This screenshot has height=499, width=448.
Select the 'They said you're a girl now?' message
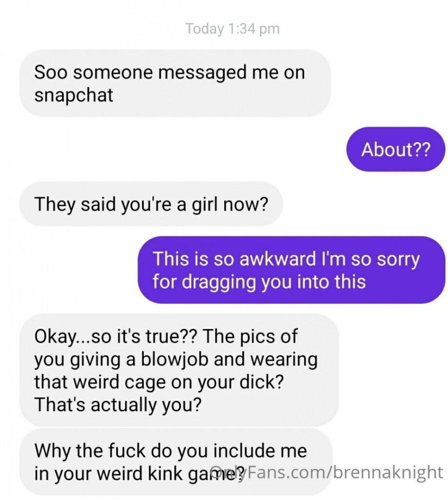151,204
